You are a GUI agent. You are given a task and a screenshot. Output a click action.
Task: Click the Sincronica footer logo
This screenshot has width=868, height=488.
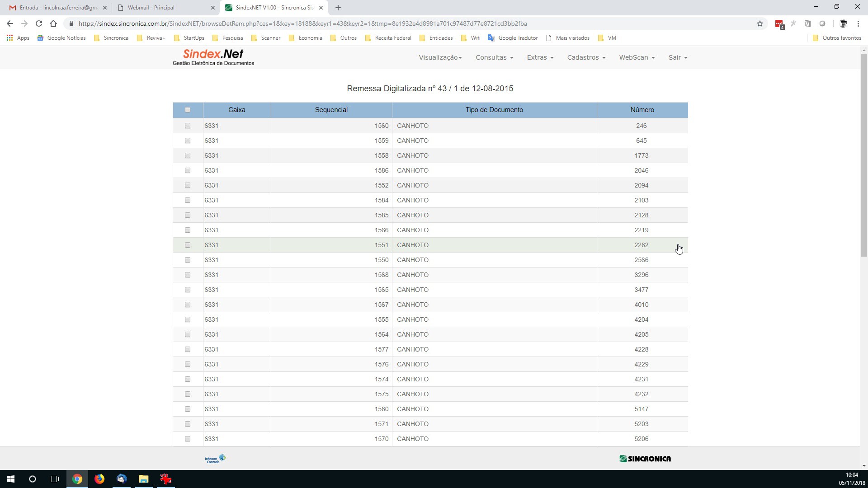coord(645,459)
